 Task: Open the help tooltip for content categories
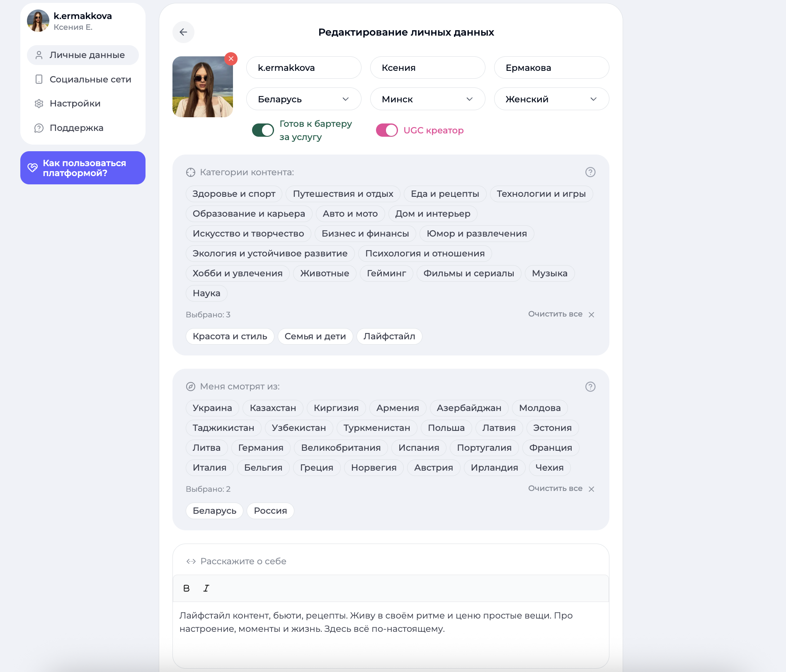click(590, 172)
